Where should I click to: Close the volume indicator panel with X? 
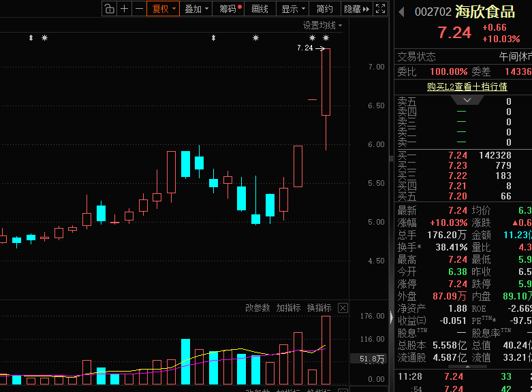(343, 308)
